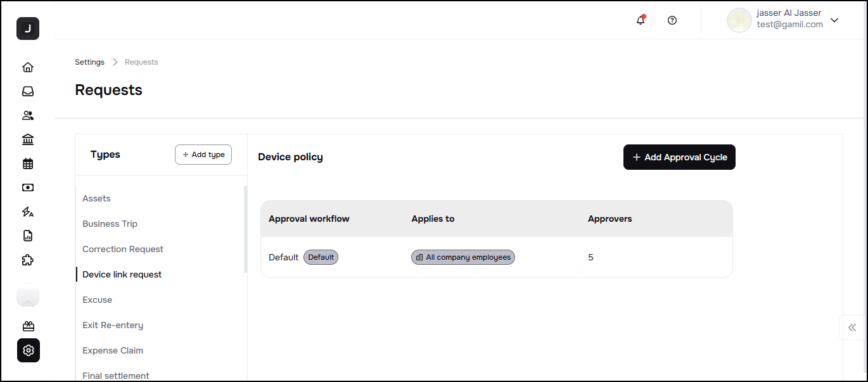Open the payroll money icon
The image size is (868, 382).
[28, 188]
